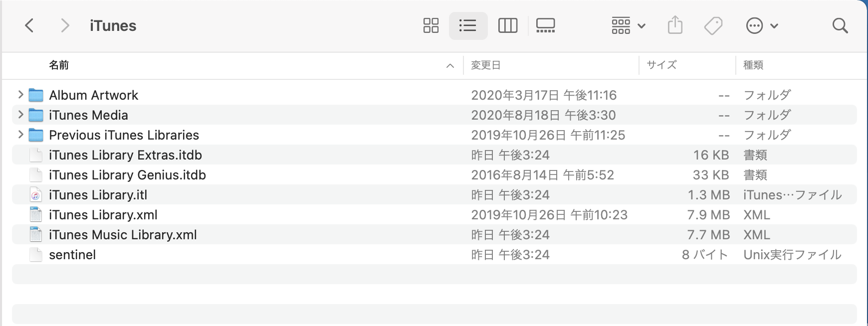868x326 pixels.
Task: Expand the iTunes Media folder
Action: tap(20, 115)
